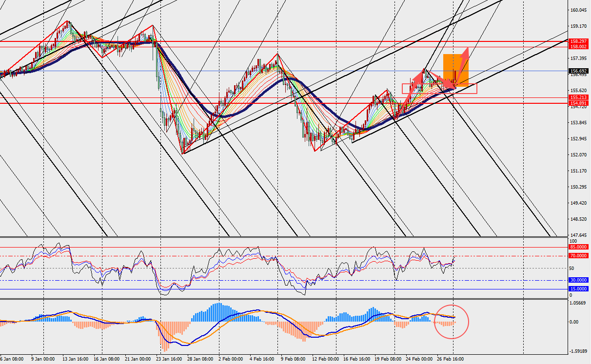Viewport: 591px width, 364px height.
Task: Click the 9 Feb 08:00 time label
Action: coord(293,359)
